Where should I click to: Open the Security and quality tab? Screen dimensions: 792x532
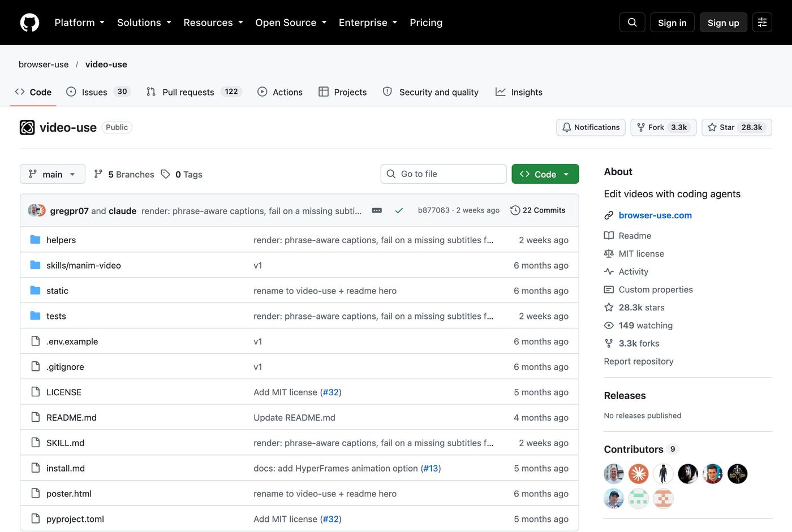(x=431, y=92)
